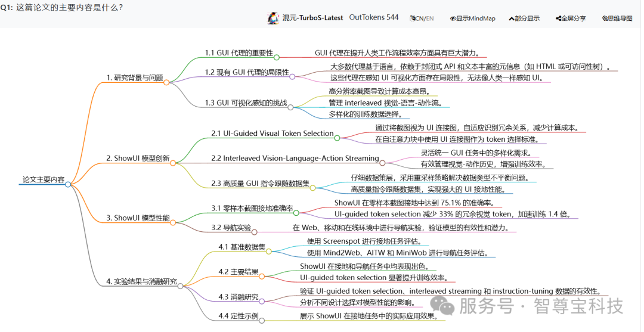Click the 1.3 GUI 可视化感知的挑战 label
644x332 pixels.
click(246, 103)
